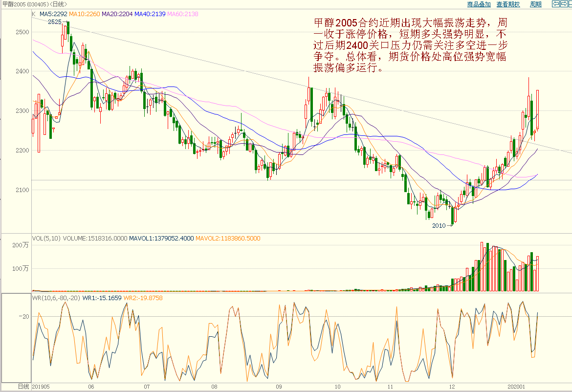Click the orange MA10:2260 label
This screenshot has height=392, width=572.
84,14
